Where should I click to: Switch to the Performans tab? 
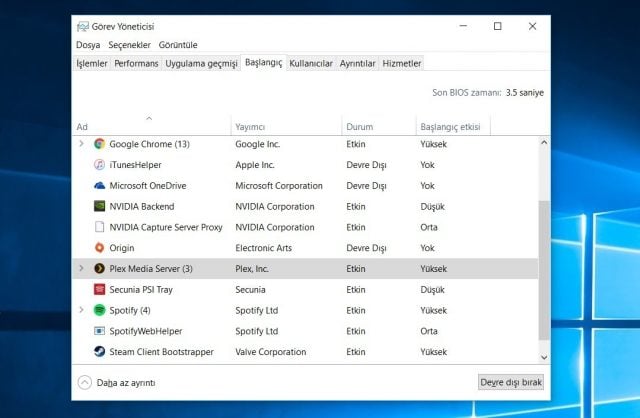point(136,64)
